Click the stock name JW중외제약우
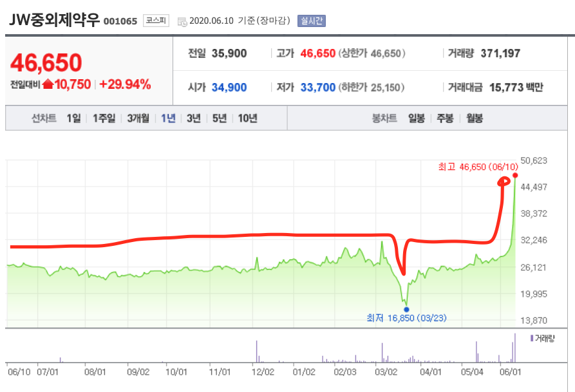Image resolution: width=575 pixels, height=392 pixels. tap(54, 20)
